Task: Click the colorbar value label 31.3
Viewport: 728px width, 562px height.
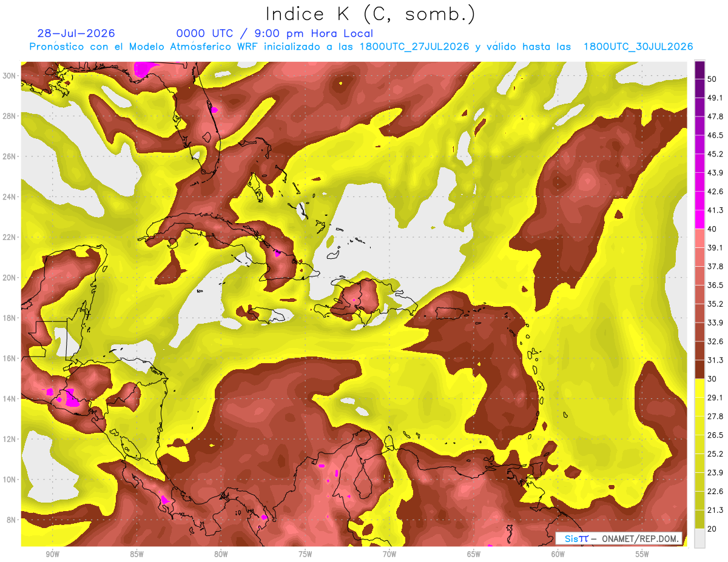Action: click(x=715, y=360)
